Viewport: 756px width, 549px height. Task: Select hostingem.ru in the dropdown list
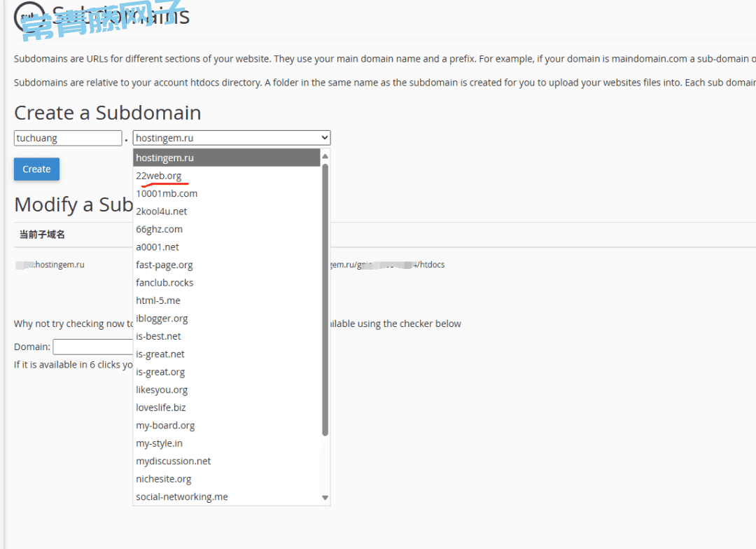tap(227, 158)
